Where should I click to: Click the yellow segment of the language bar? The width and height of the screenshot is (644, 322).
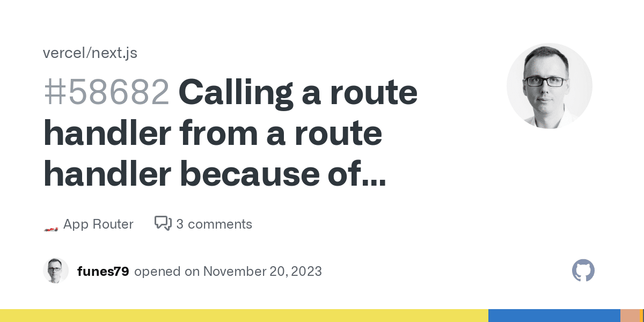[x=244, y=316]
